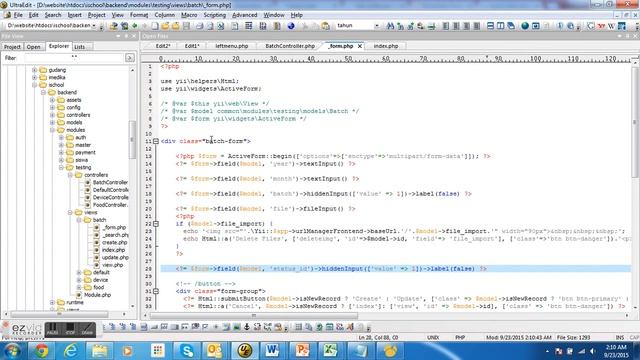Click the Windows Start button

point(12,351)
